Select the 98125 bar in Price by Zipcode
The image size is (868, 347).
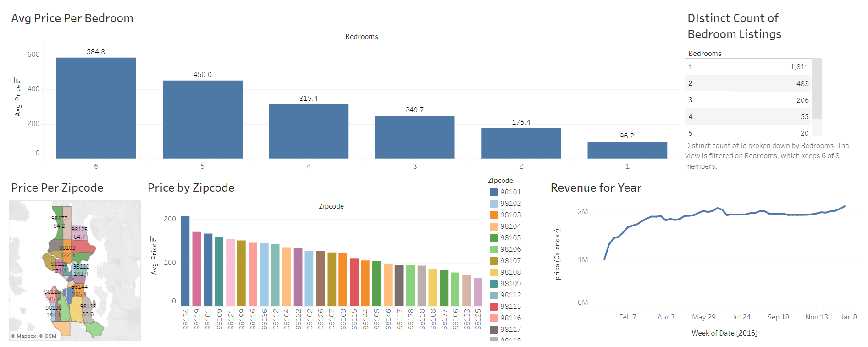click(x=478, y=292)
